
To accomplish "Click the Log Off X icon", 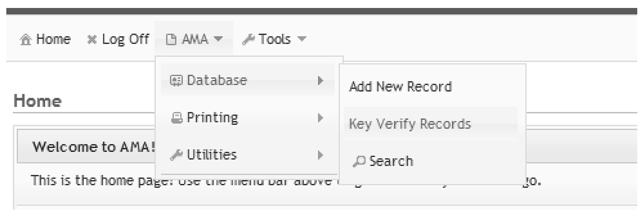I will 92,40.
